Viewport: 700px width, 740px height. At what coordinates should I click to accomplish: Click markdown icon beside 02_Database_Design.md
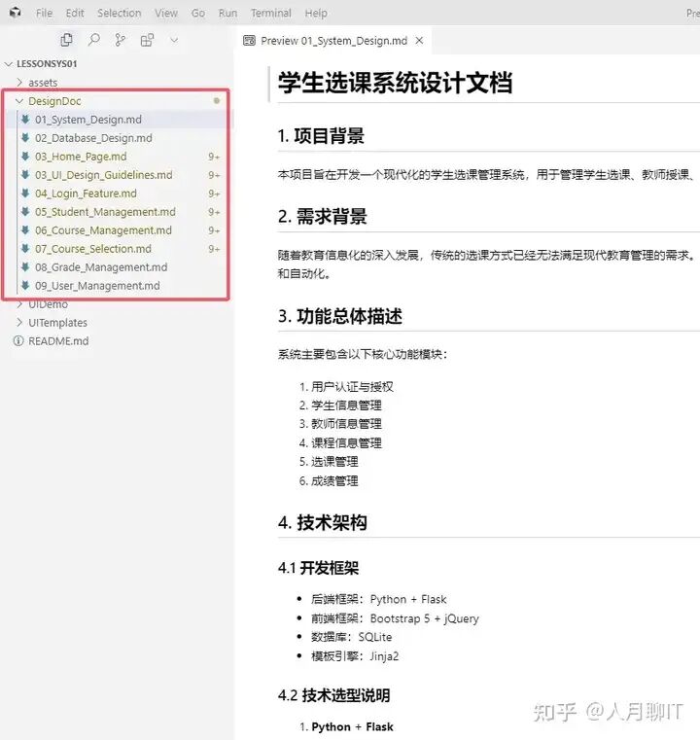coord(25,137)
